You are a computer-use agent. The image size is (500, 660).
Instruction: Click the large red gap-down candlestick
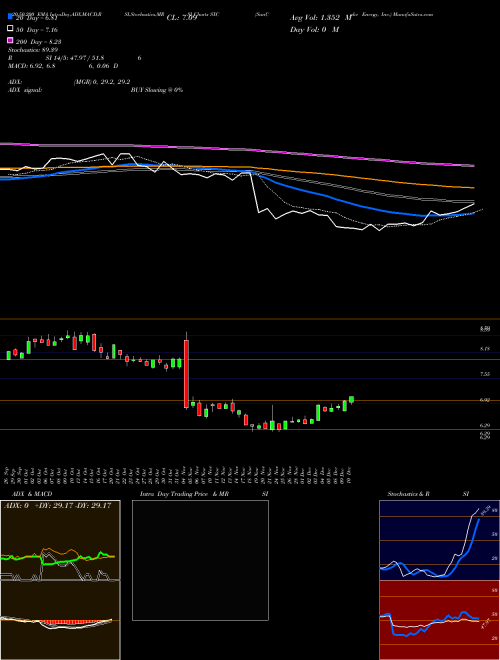click(x=186, y=374)
